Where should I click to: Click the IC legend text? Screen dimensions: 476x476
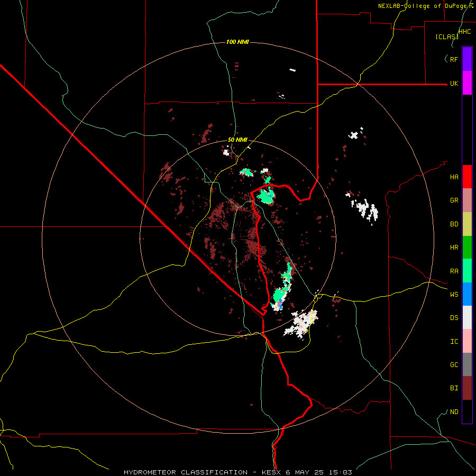coord(454,342)
